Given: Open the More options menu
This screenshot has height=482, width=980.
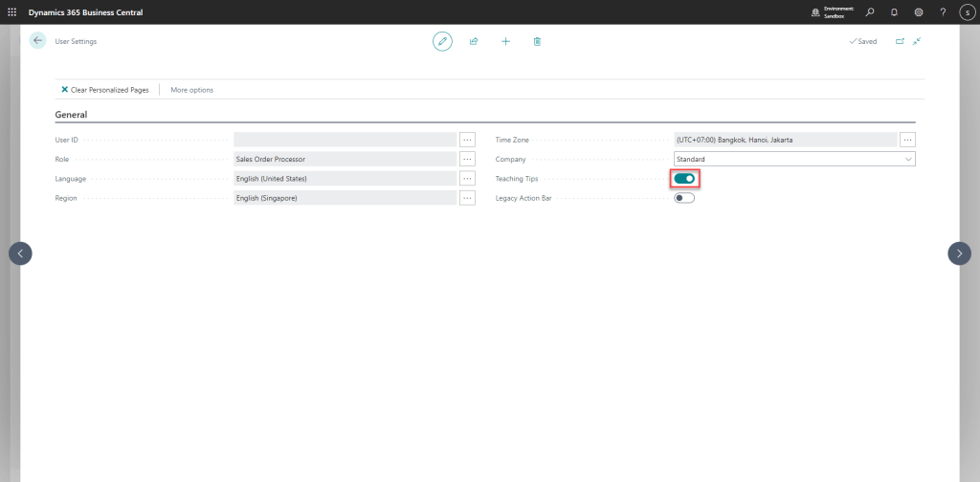Looking at the screenshot, I should point(191,90).
